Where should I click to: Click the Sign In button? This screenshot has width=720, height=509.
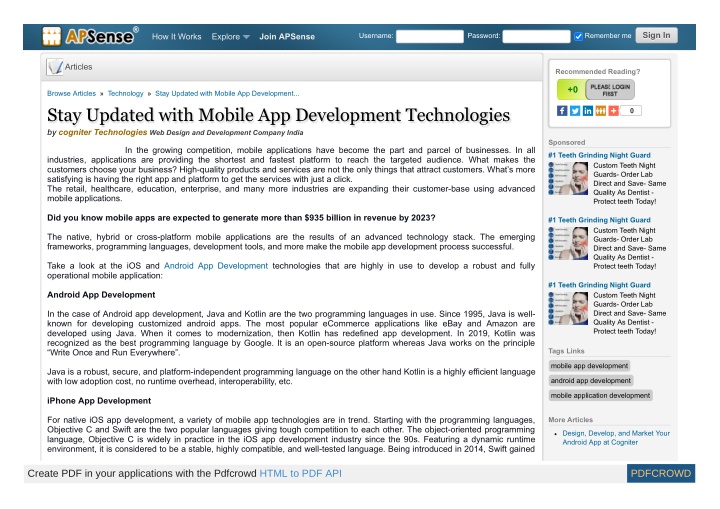[x=656, y=35]
